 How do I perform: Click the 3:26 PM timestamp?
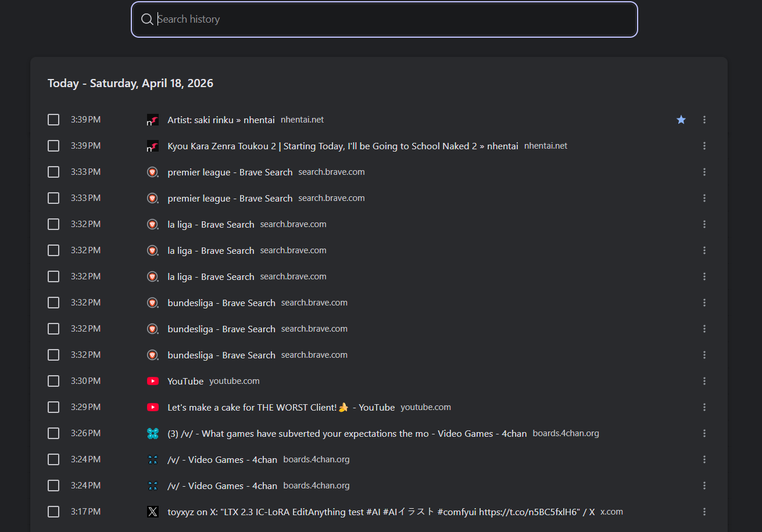tap(85, 433)
